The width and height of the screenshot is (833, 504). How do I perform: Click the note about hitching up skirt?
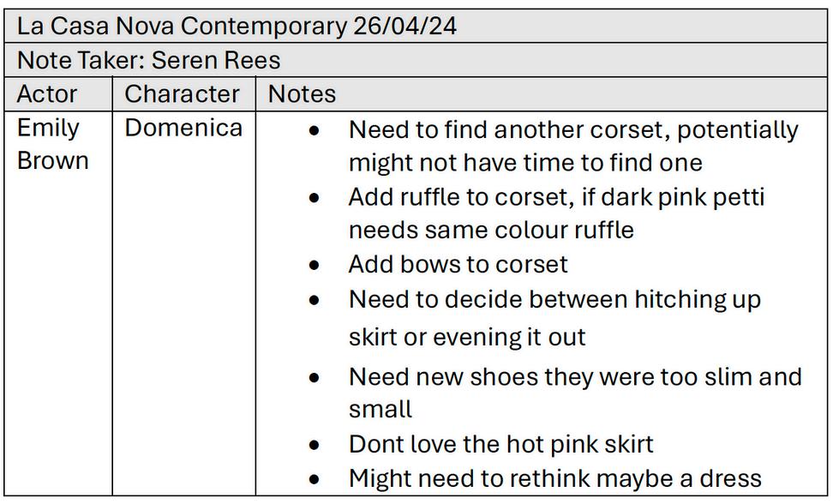[x=554, y=318]
